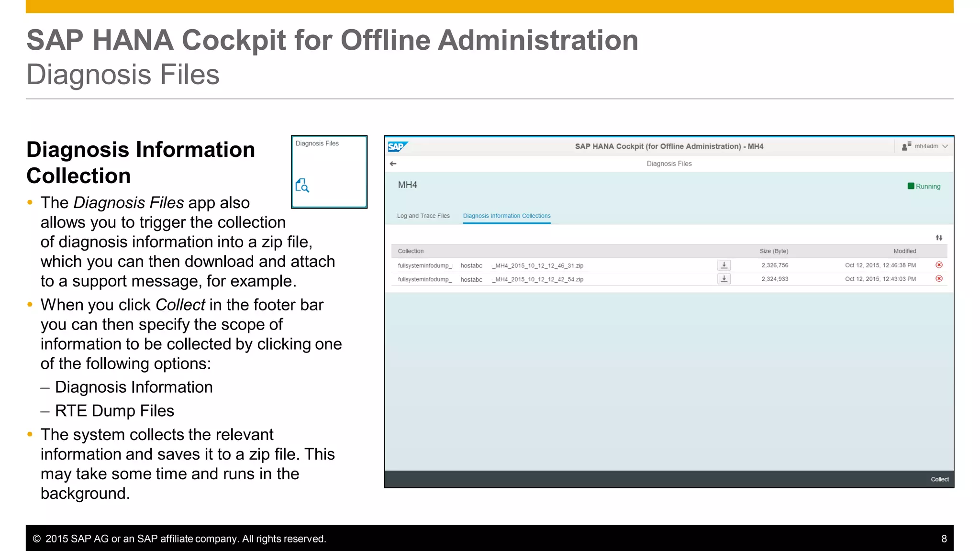Download the 12_42_54 zip collection
This screenshot has width=980, height=551.
tap(724, 279)
